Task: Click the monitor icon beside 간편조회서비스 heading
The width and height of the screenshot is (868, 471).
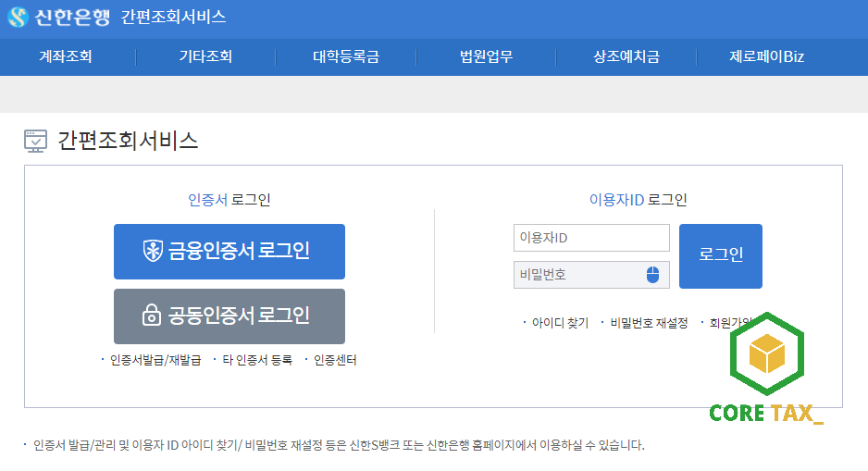Action: click(35, 142)
